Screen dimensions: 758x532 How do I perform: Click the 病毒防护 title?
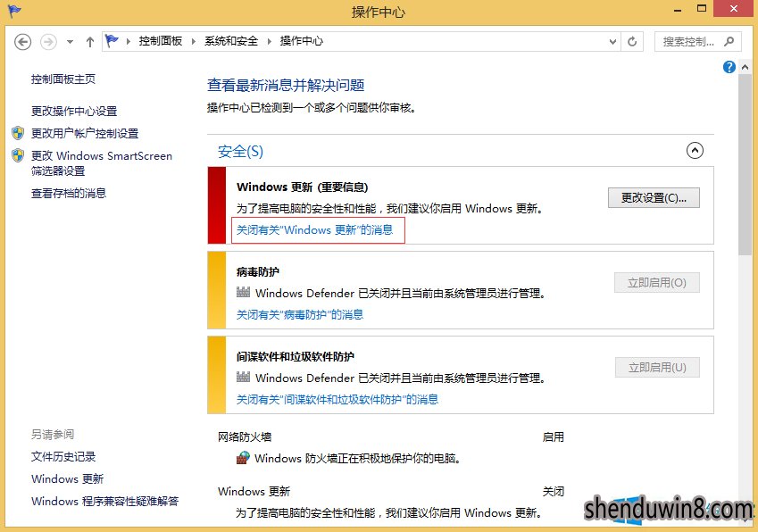coord(258,272)
